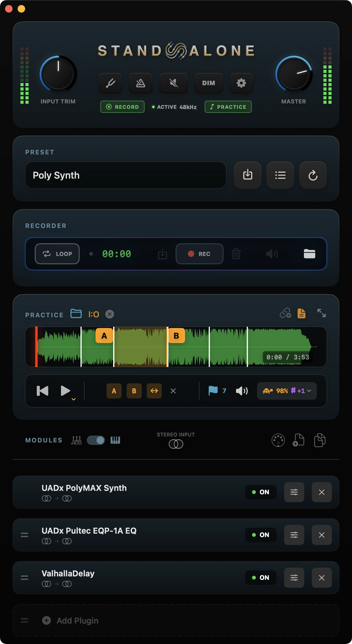The image size is (352, 644).
Task: Click the Poly Synth preset name field
Action: tap(126, 175)
